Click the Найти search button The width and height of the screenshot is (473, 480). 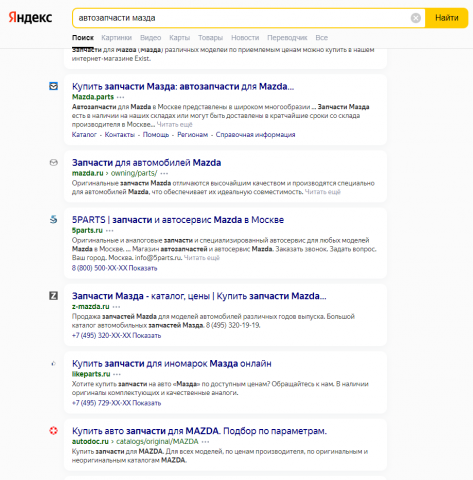point(447,18)
